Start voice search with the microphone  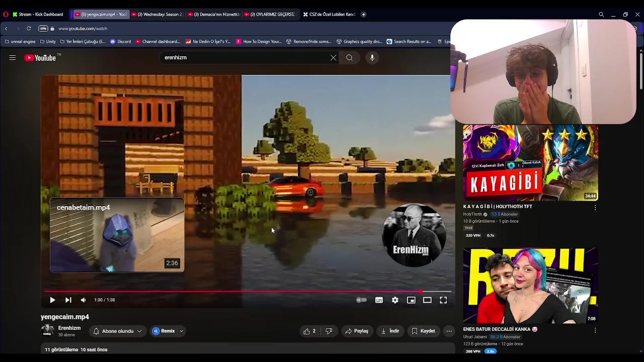coord(372,58)
